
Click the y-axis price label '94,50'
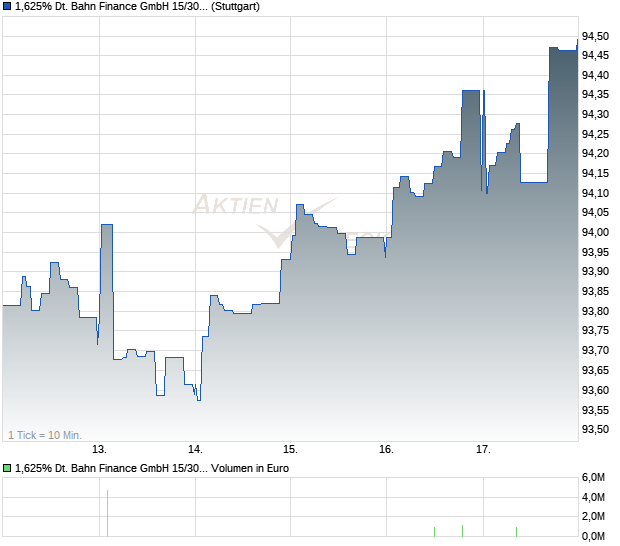click(x=595, y=36)
